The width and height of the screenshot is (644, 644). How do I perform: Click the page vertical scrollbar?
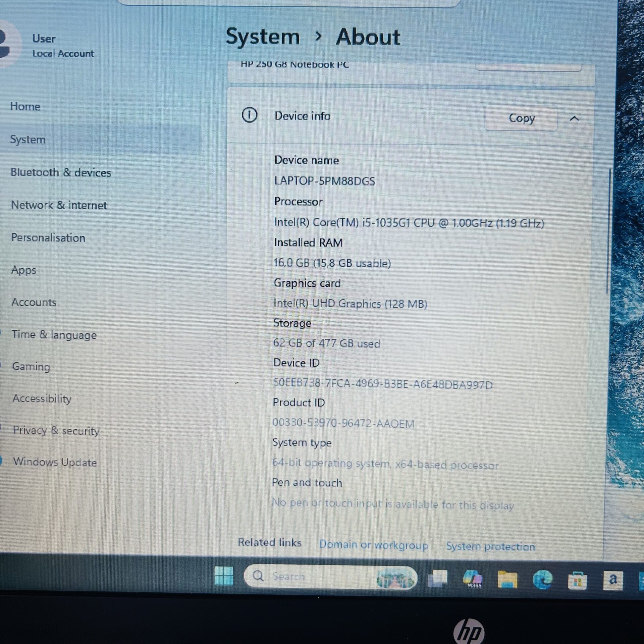point(609,231)
